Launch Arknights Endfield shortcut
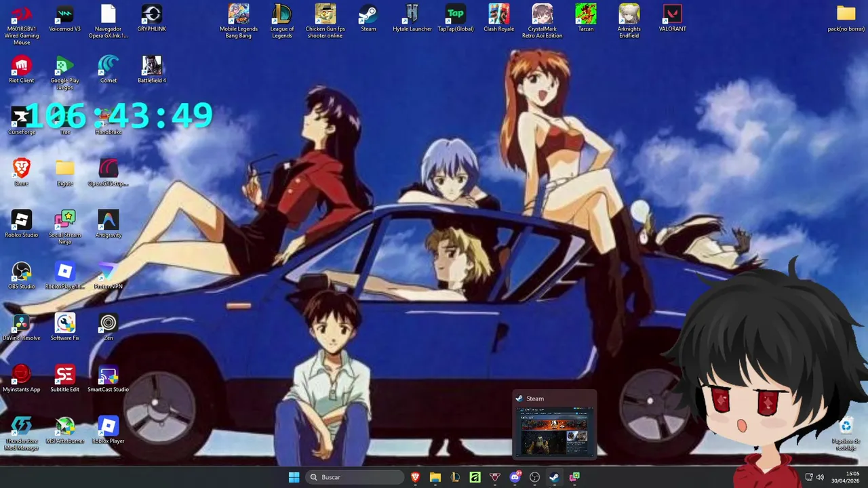The width and height of the screenshot is (868, 488). [629, 22]
